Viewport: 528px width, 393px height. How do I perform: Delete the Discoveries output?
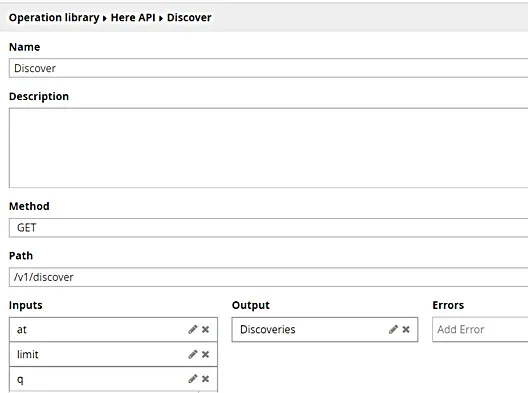[406, 329]
